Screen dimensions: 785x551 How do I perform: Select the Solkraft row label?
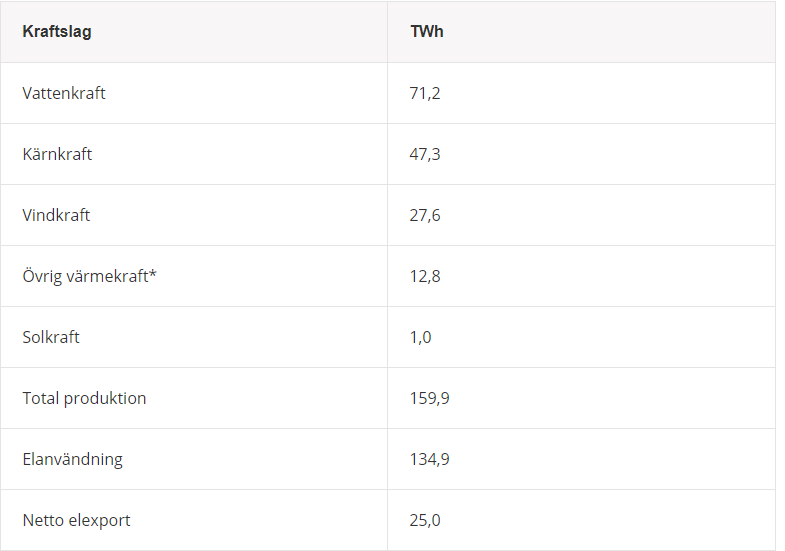point(51,337)
